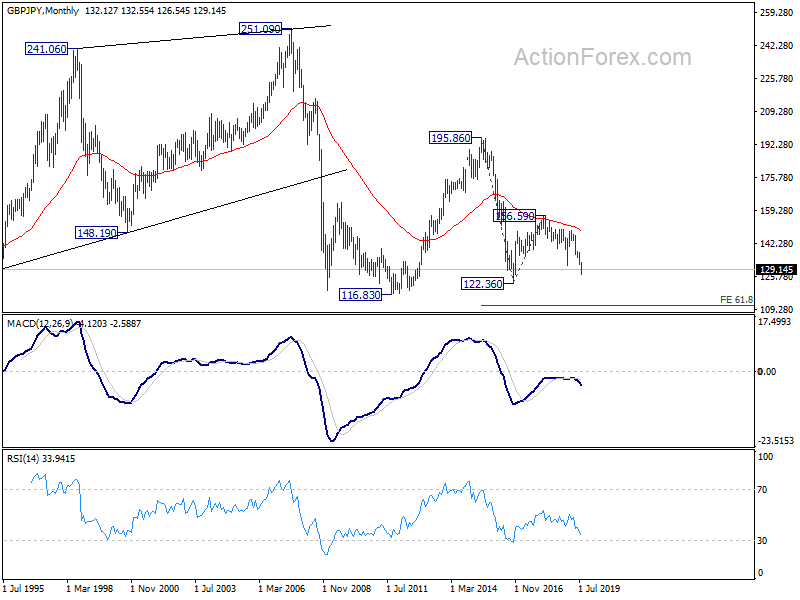Screen dimensions: 800x600
Task: Click the 142.280 price axis value
Action: (776, 243)
